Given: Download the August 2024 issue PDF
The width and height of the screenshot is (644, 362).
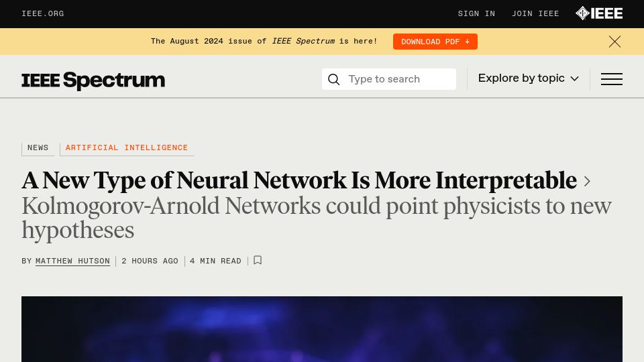Looking at the screenshot, I should [435, 42].
